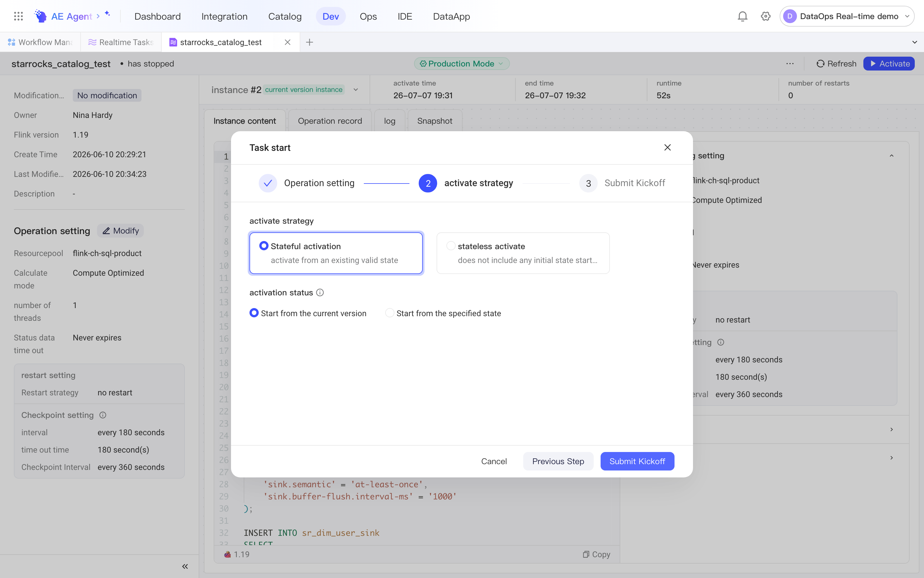The height and width of the screenshot is (578, 924).
Task: Click Submit Kickoff button
Action: click(637, 462)
